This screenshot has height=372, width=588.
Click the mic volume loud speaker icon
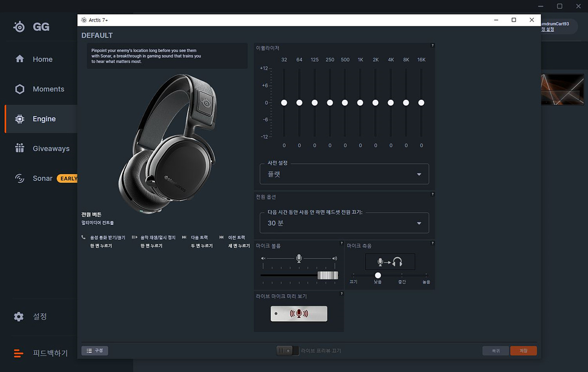[x=335, y=258]
